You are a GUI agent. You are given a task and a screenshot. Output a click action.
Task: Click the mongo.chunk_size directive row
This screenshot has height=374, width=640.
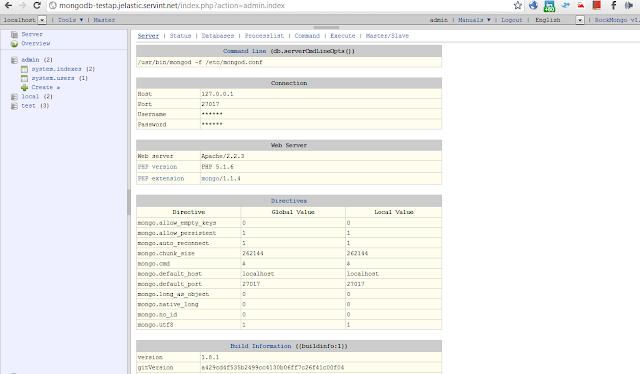tap(289, 253)
